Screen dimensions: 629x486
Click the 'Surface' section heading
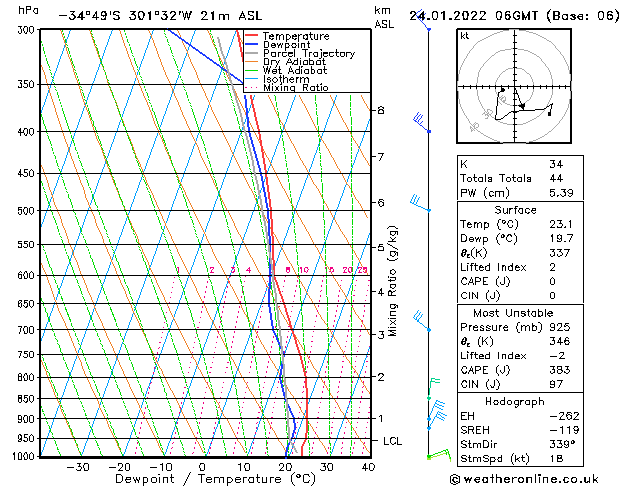tap(515, 210)
